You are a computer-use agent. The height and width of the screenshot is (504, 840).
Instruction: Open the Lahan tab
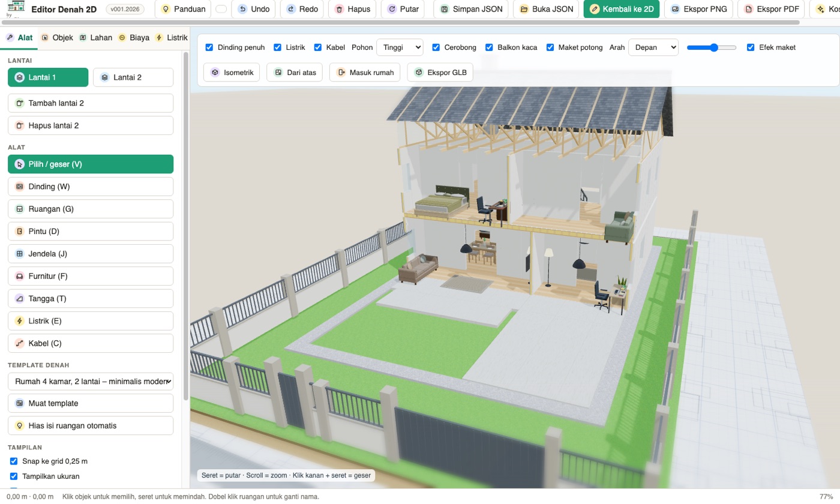coord(95,37)
